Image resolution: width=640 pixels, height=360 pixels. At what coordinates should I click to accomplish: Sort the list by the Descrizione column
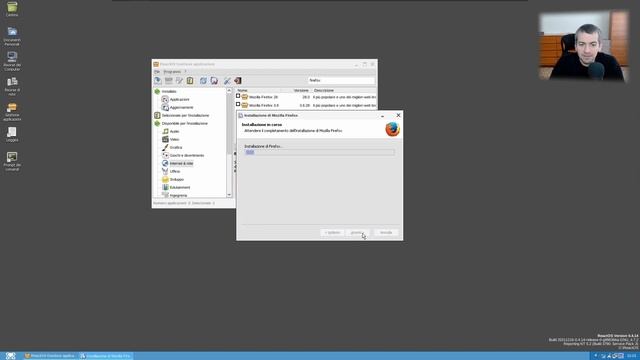[x=344, y=90]
